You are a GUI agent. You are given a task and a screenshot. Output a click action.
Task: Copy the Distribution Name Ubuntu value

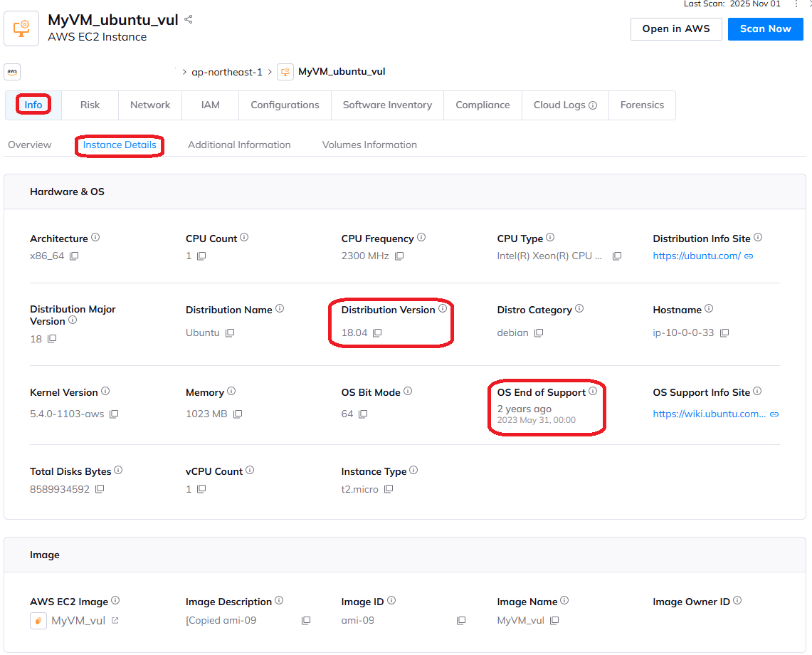coord(230,332)
